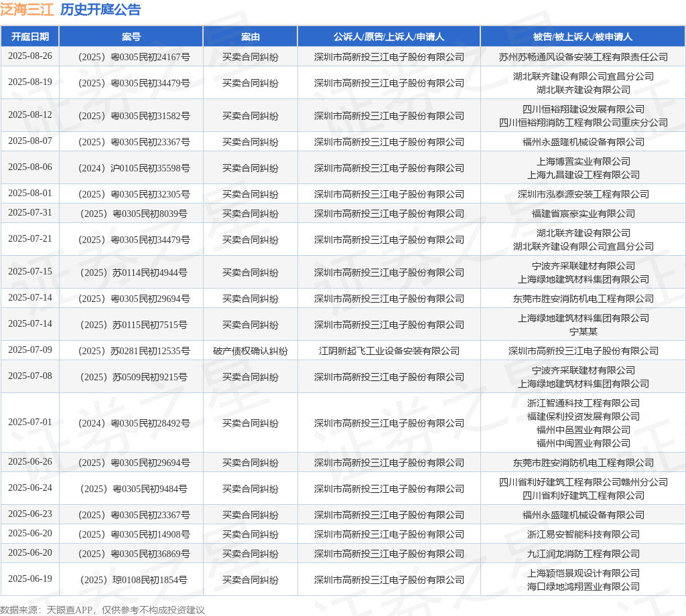This screenshot has width=686, height=616.
Task: Select date 2025-06-23
Action: point(29,514)
